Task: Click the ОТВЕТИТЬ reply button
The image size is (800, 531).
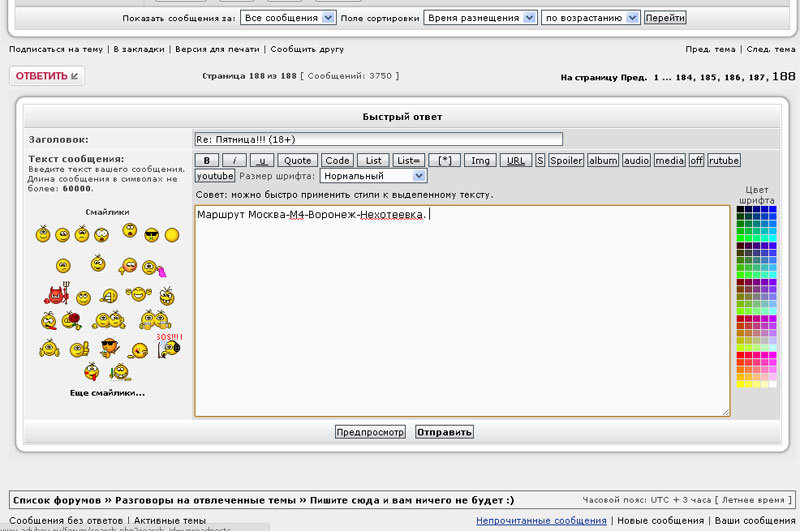Action: coord(47,76)
